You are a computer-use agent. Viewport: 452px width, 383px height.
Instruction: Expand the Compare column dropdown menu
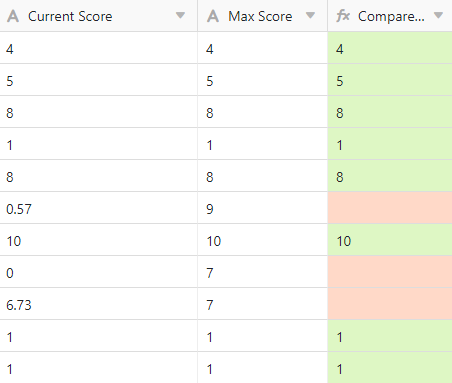[x=438, y=15]
